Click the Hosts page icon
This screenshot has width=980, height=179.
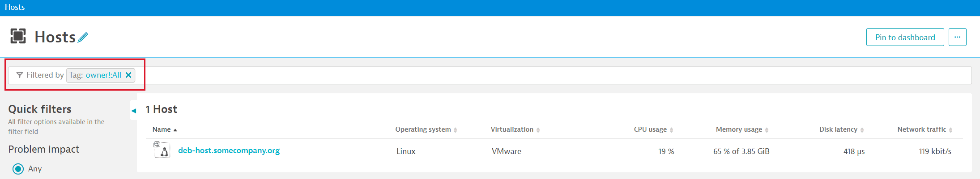[x=18, y=36]
